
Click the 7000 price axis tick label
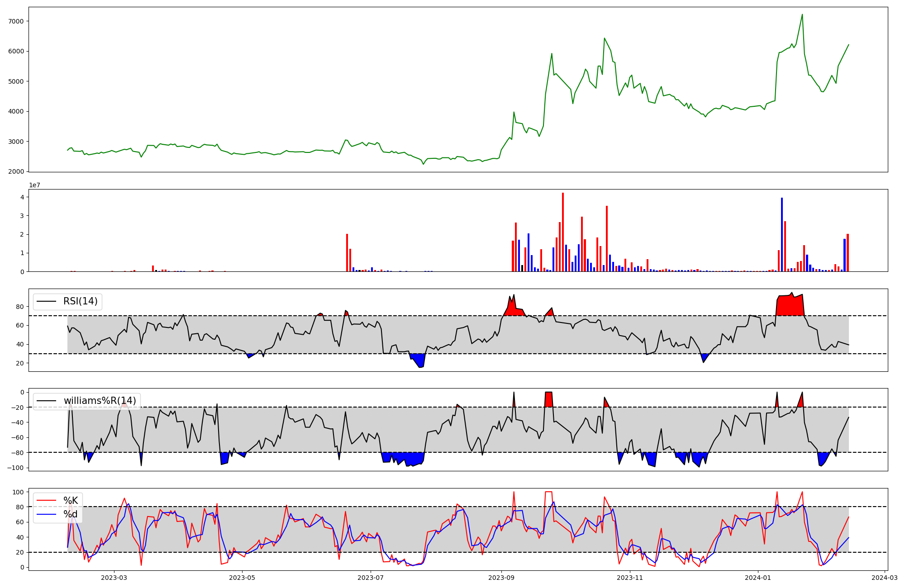(17, 21)
